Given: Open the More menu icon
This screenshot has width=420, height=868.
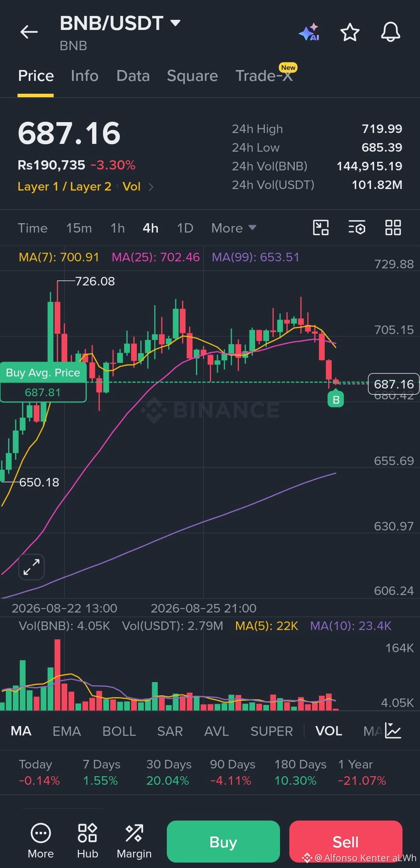Looking at the screenshot, I should click(41, 842).
